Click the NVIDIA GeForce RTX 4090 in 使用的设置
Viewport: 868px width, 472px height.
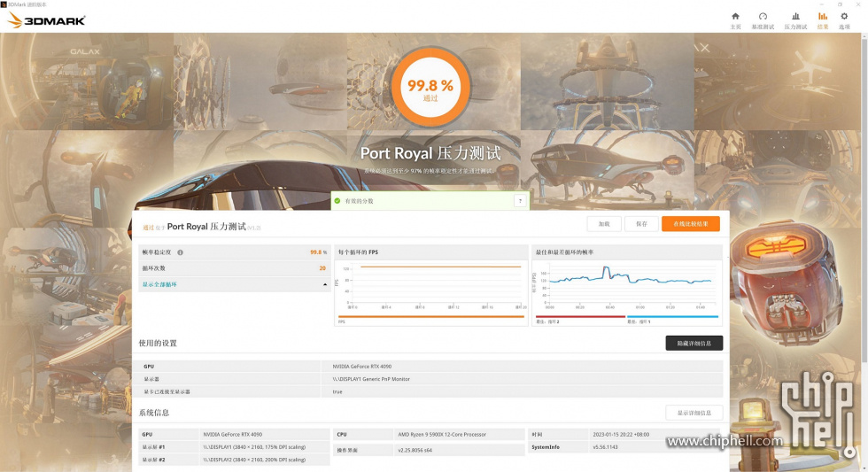click(361, 367)
